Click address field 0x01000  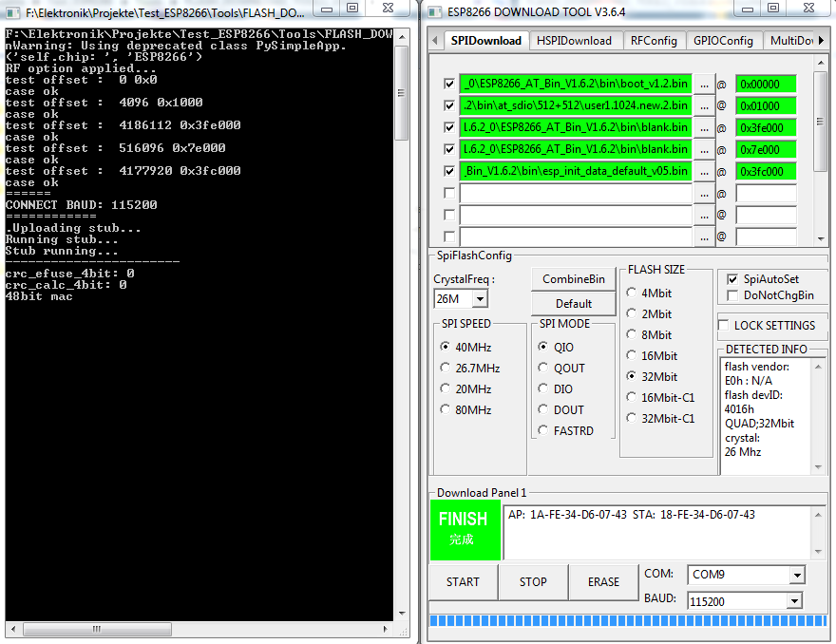(766, 106)
